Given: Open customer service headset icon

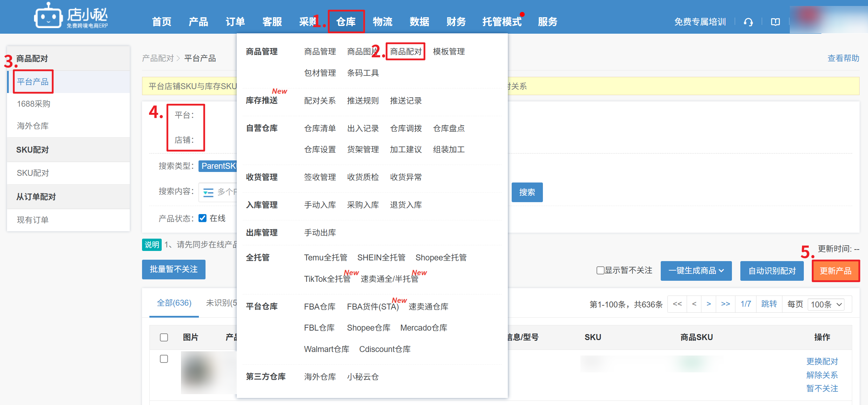Looking at the screenshot, I should (x=748, y=22).
